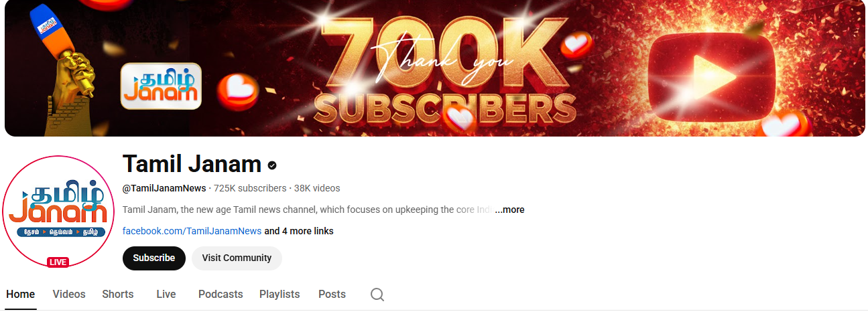The height and width of the screenshot is (326, 868).
Task: Go to the Live tab
Action: point(166,294)
